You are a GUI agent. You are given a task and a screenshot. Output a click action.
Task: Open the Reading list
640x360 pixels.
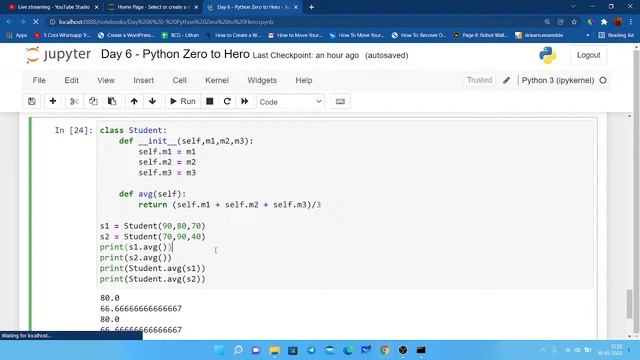[616, 36]
